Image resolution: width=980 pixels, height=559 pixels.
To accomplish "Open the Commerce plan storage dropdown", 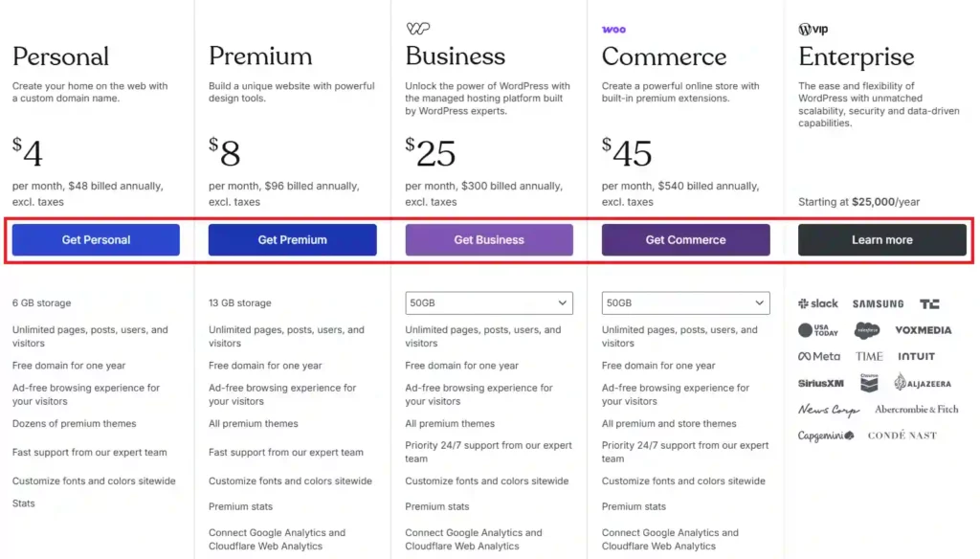I will [685, 302].
